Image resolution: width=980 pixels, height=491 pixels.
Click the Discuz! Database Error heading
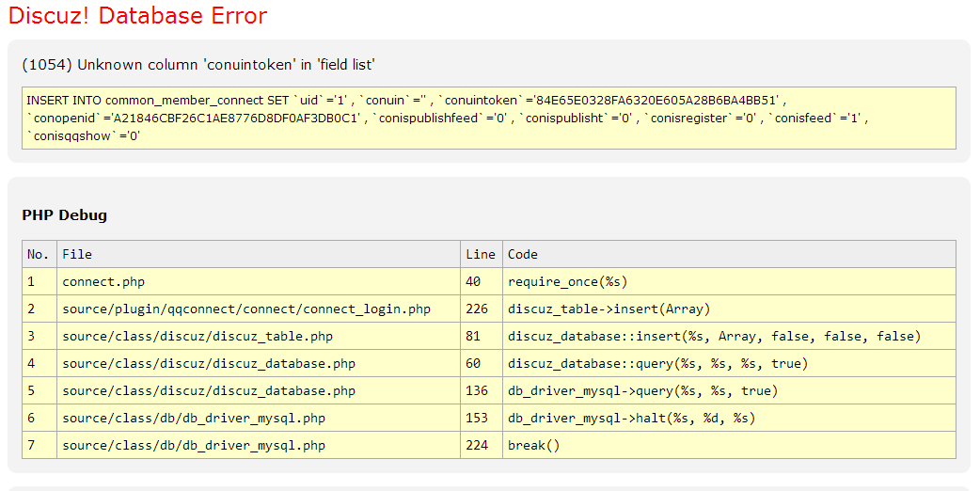(x=137, y=16)
